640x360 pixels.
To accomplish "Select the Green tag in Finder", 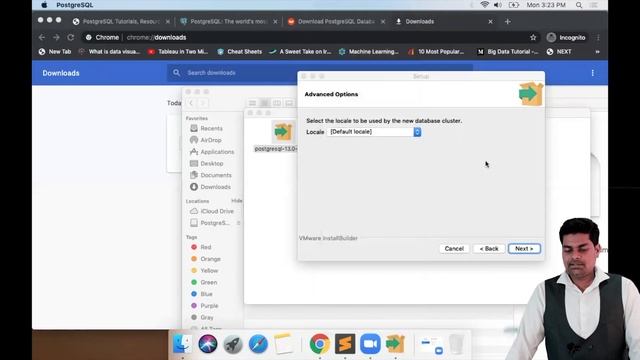I will [x=204, y=282].
